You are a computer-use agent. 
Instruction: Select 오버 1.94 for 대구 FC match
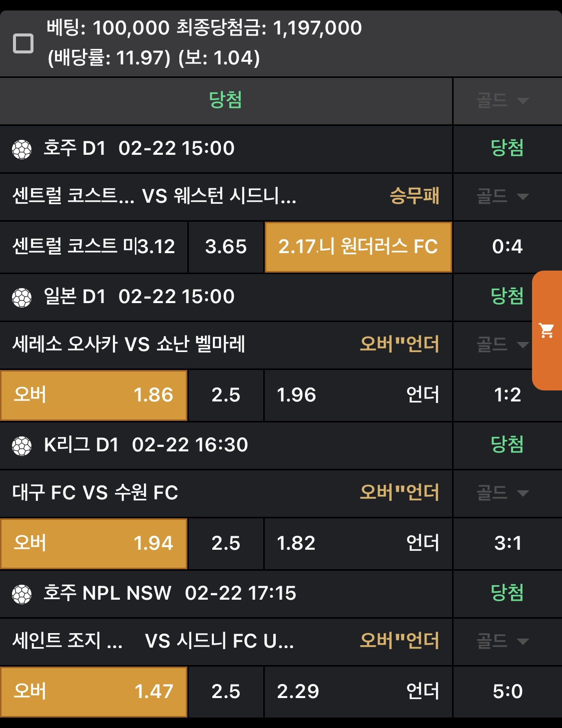[94, 543]
